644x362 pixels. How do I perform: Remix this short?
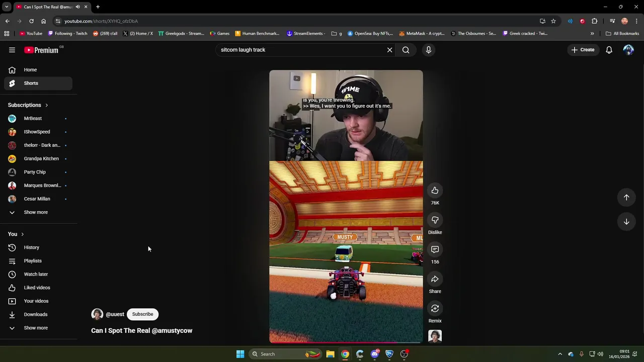[435, 308]
